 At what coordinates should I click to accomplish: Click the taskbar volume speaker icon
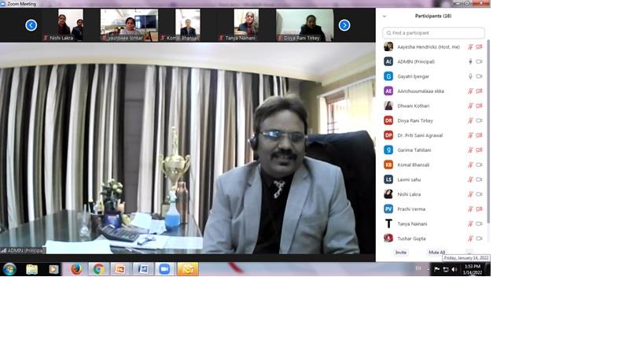(454, 270)
